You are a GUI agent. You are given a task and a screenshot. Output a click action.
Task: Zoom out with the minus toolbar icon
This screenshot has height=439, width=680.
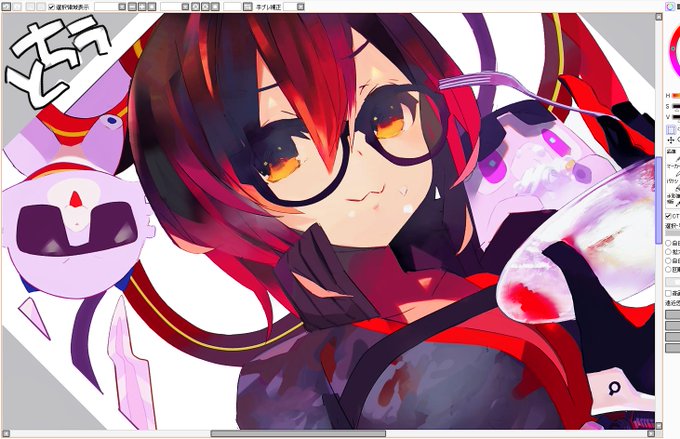click(x=132, y=7)
